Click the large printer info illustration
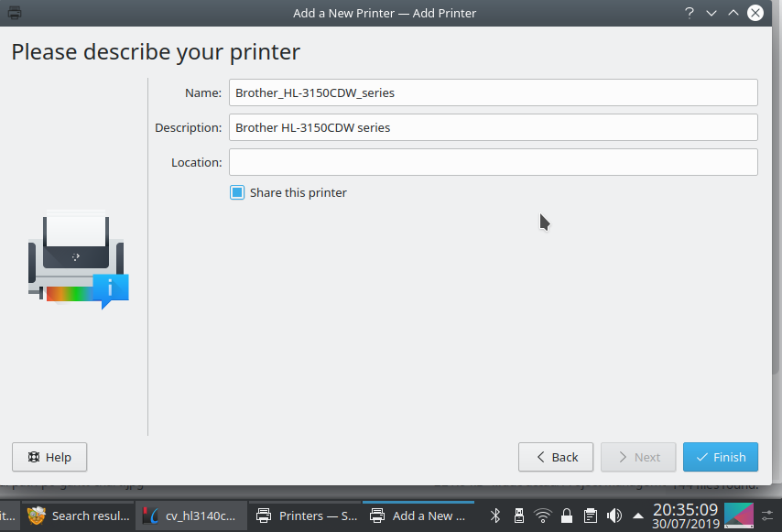Viewport: 782px width, 532px height. (79, 260)
